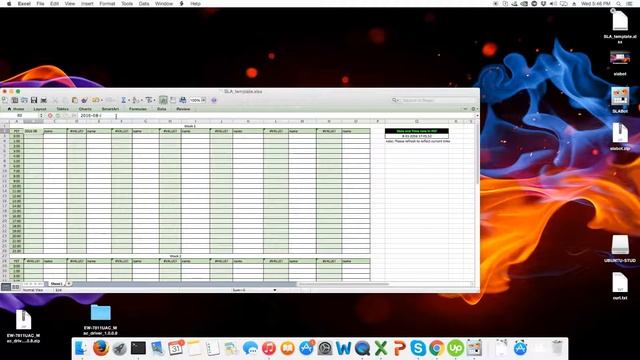
Task: Expand the Name Box dropdown arrows
Action: (41, 116)
